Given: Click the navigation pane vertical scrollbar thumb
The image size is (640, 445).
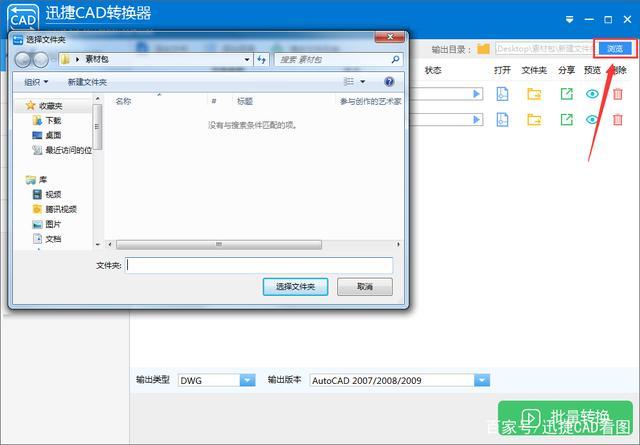Looking at the screenshot, I should (97, 127).
